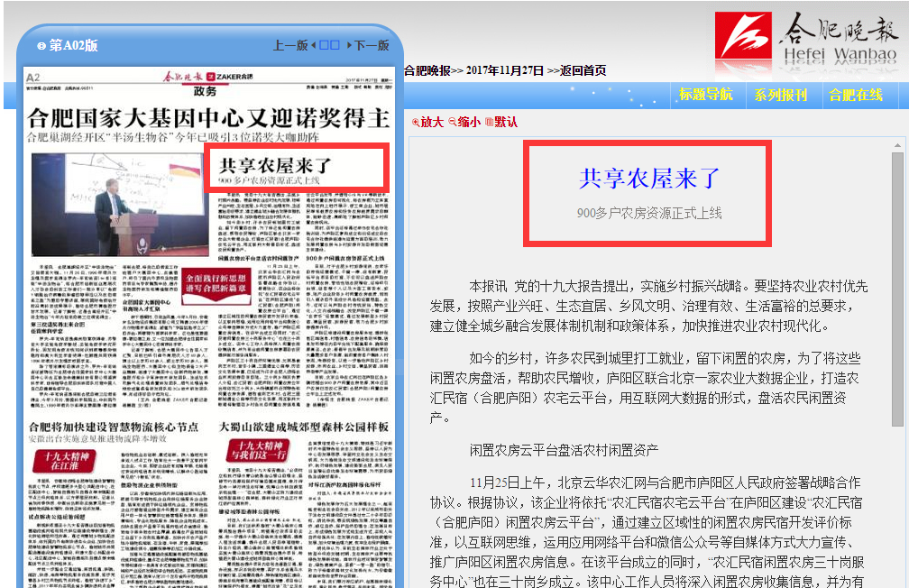Viewport: 909px width, 588px height.
Task: Open the 合肥将加快建设智慧物流核心节点 story
Action: tap(114, 427)
